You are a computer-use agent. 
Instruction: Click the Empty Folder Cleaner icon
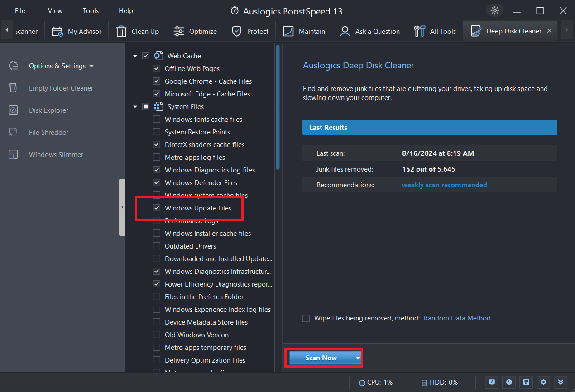click(x=13, y=88)
